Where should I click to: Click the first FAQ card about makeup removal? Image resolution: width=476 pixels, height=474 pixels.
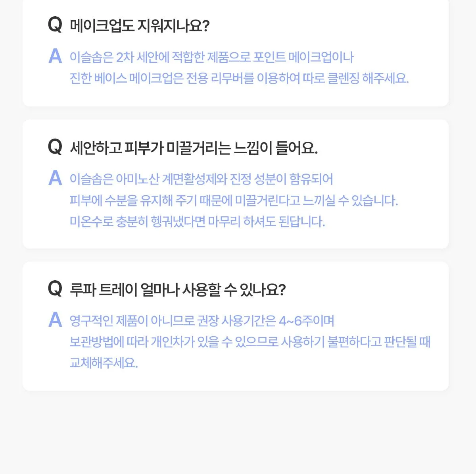click(236, 53)
